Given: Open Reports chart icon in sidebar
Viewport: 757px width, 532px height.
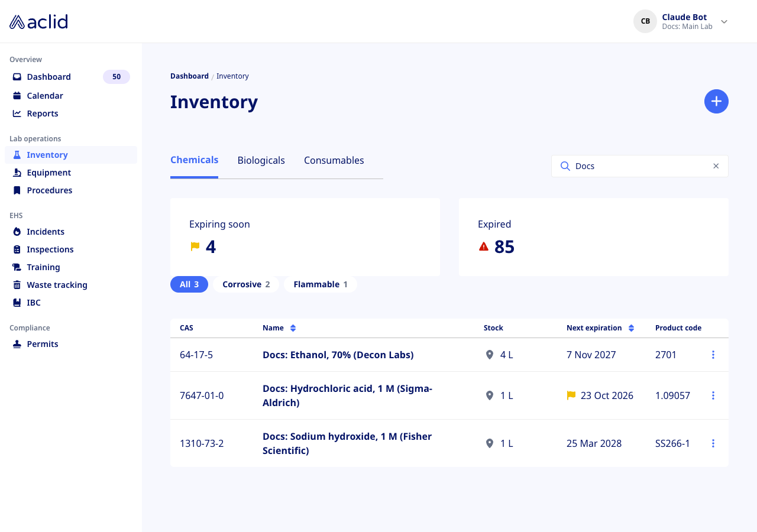Looking at the screenshot, I should point(17,113).
